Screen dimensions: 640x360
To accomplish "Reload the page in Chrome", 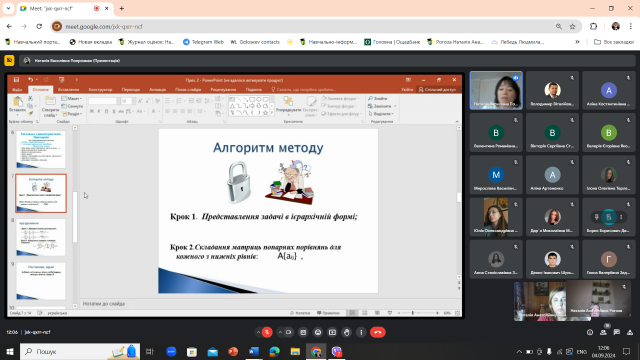I will click(39, 27).
